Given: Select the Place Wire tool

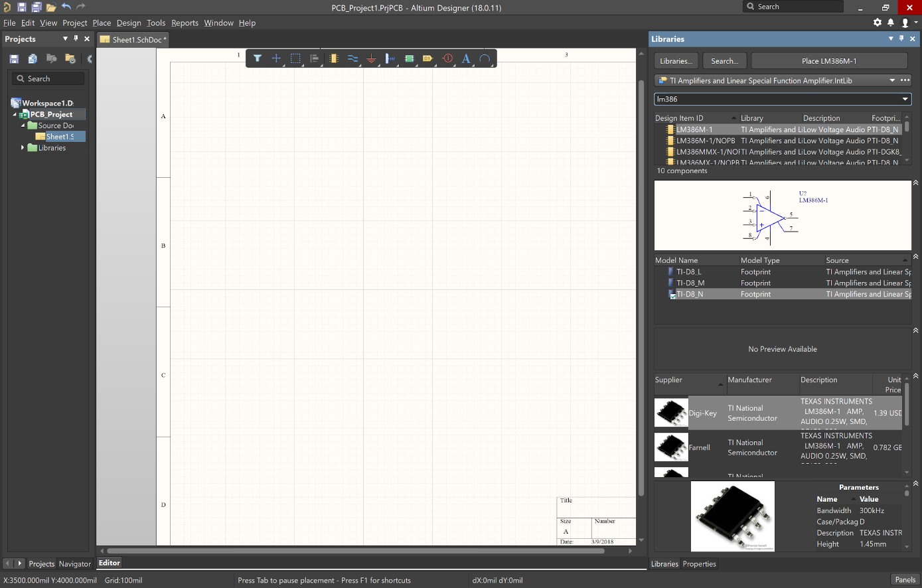Looking at the screenshot, I should point(352,58).
